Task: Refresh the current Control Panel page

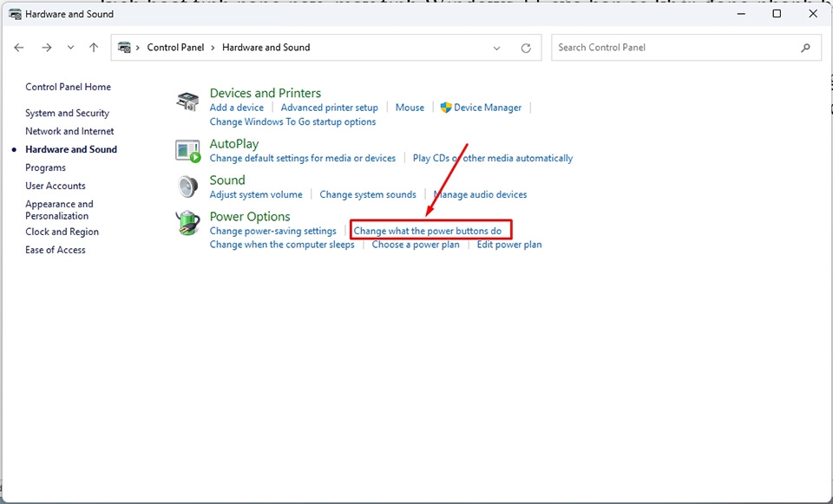Action: (528, 48)
